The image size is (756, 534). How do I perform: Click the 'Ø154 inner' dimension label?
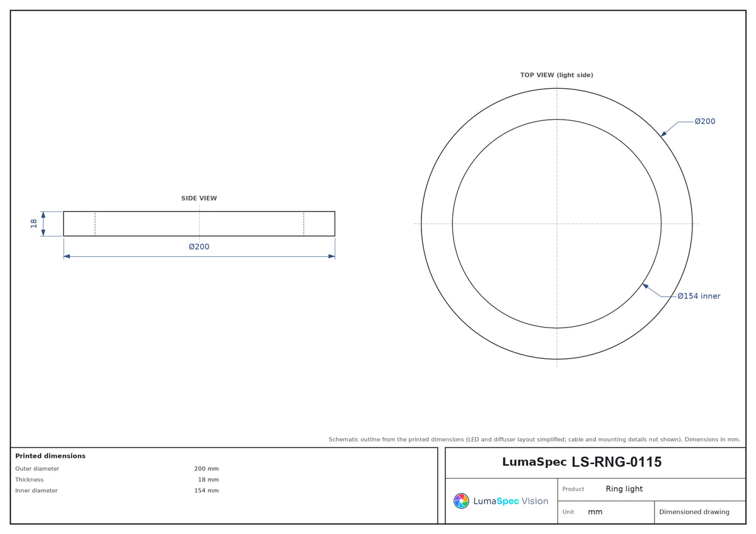(699, 296)
